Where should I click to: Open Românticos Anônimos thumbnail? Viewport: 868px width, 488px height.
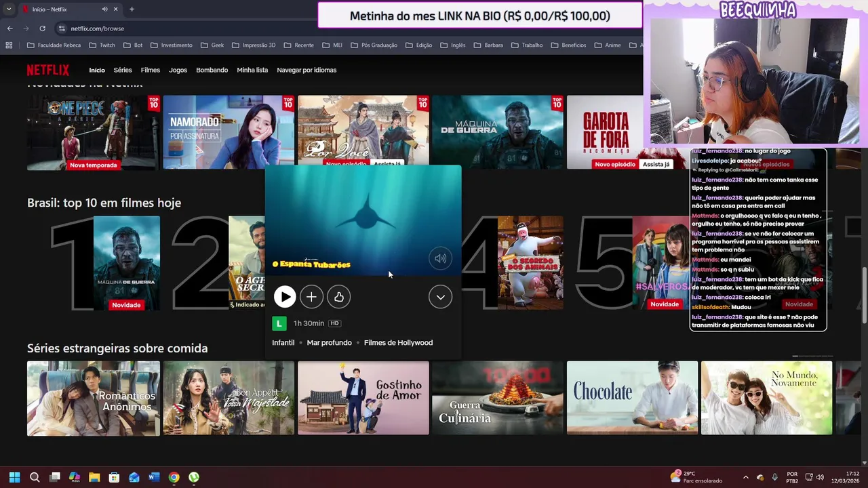coord(94,398)
